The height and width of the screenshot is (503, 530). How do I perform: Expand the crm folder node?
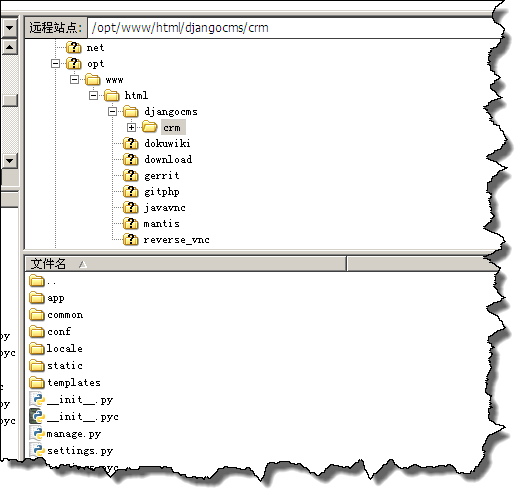coord(131,127)
